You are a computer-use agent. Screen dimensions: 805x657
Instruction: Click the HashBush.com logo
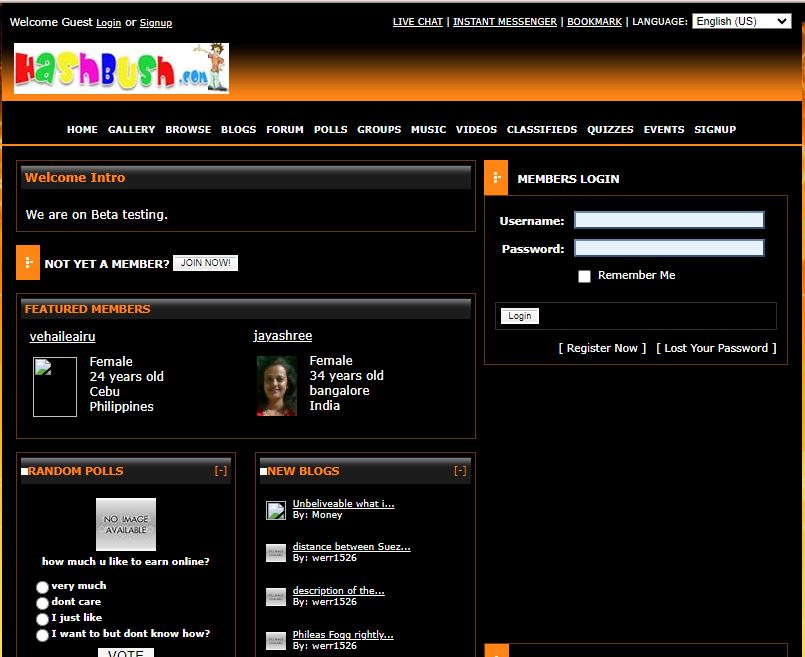click(x=121, y=68)
